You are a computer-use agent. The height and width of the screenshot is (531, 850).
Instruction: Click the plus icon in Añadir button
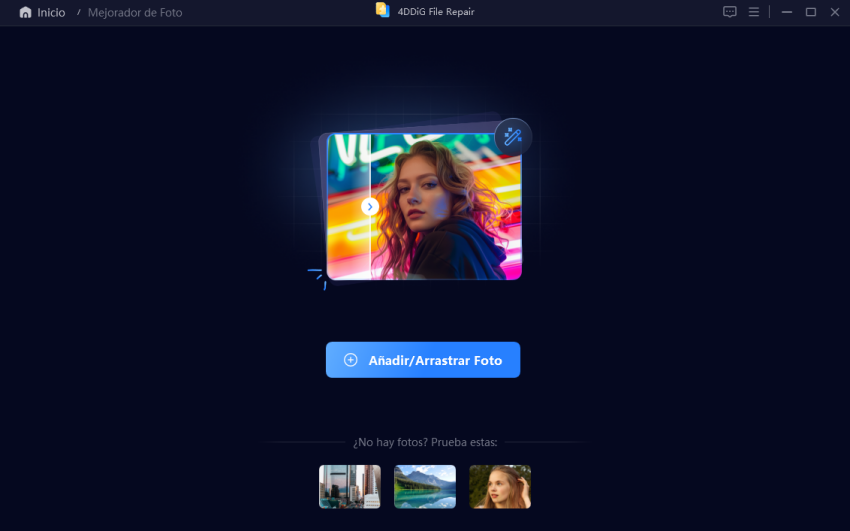(351, 360)
